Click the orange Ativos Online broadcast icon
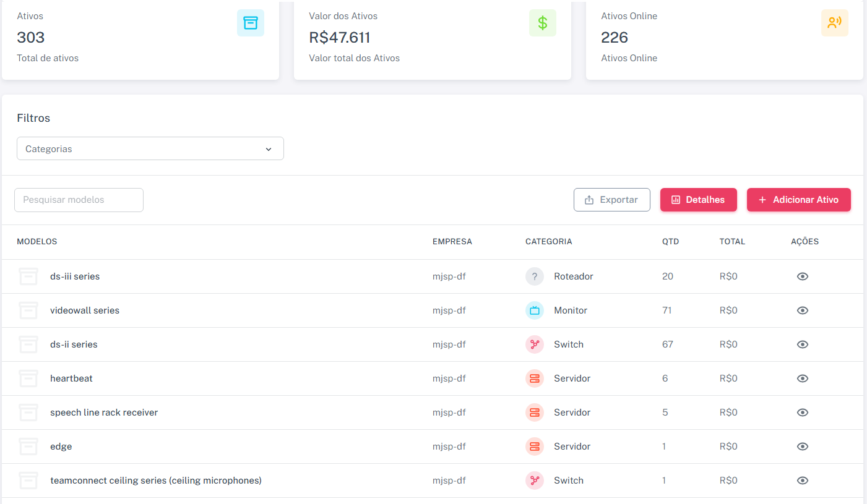867x504 pixels. [835, 23]
